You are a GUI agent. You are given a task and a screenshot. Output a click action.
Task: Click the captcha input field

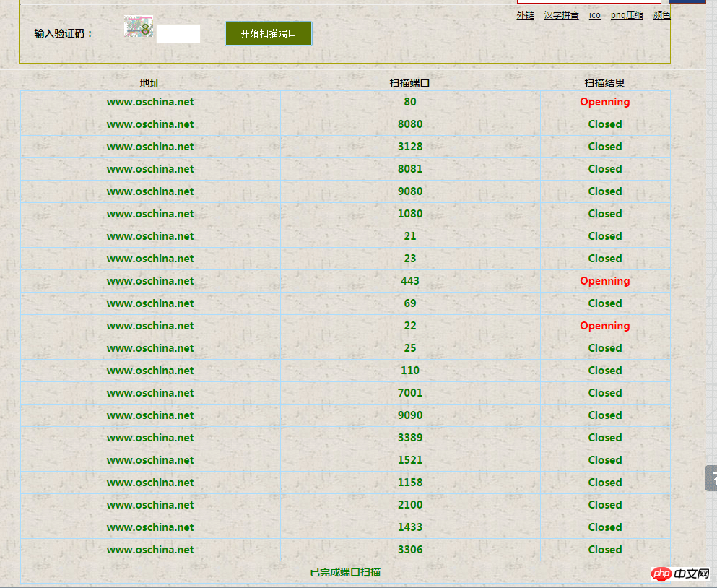point(178,33)
